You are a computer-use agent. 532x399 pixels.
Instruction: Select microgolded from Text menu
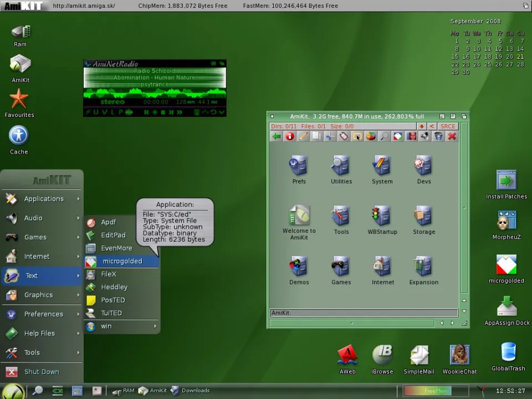[122, 261]
